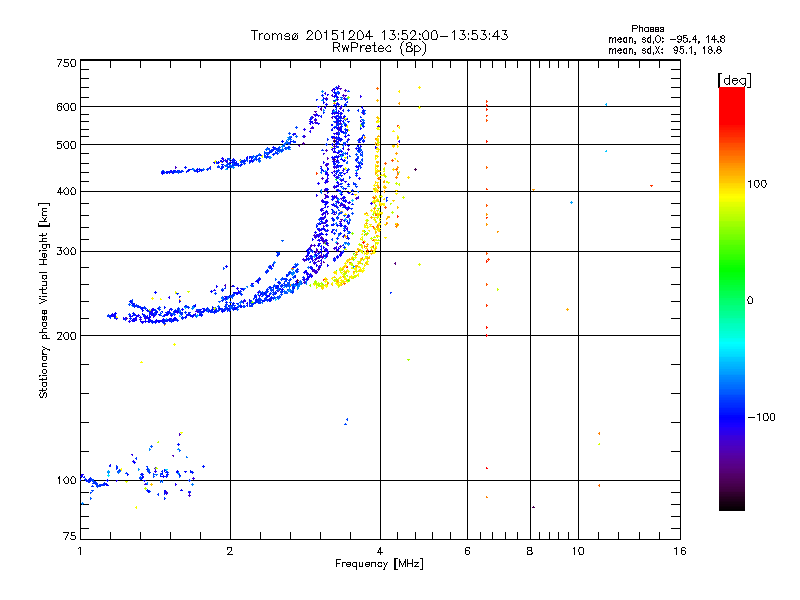This screenshot has height=600, width=800.
Task: Click the x-axis label "10"
Action: pos(578,551)
